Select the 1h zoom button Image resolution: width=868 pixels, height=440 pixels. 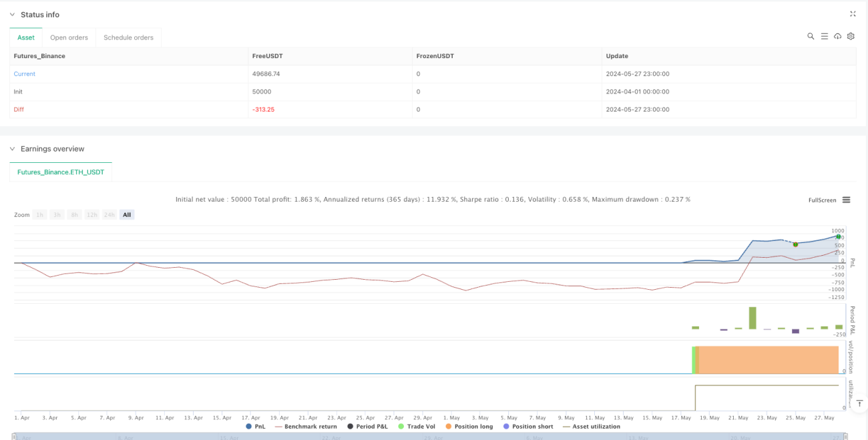point(40,215)
